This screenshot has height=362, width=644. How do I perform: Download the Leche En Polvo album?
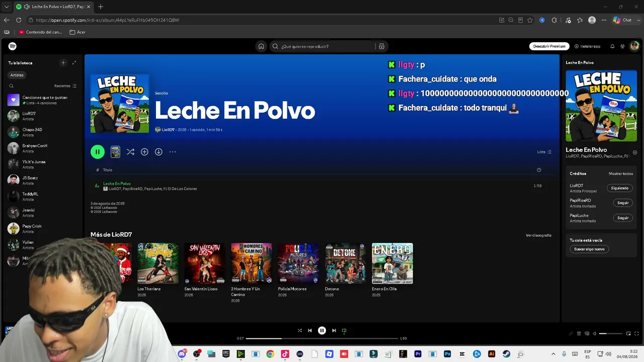[158, 152]
